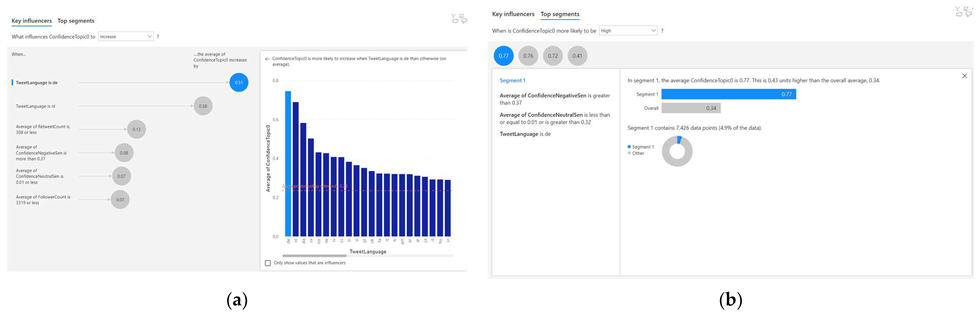Select the 0.38 TweetLanguage is nl influencer bubble
The width and height of the screenshot is (980, 314).
click(x=203, y=106)
